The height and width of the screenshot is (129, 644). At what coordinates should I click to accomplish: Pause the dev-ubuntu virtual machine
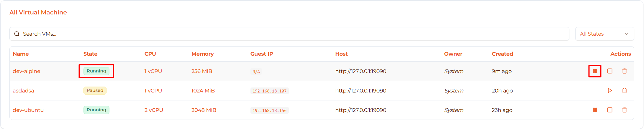(x=595, y=110)
